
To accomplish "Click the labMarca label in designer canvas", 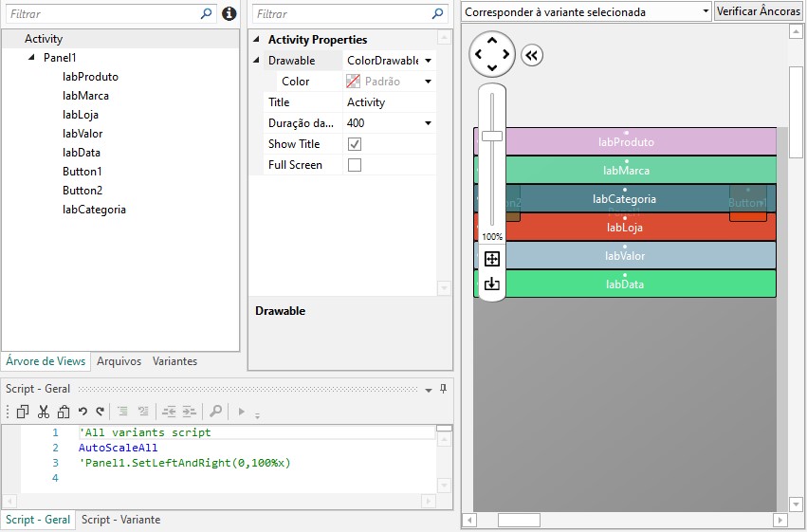I will pyautogui.click(x=626, y=171).
